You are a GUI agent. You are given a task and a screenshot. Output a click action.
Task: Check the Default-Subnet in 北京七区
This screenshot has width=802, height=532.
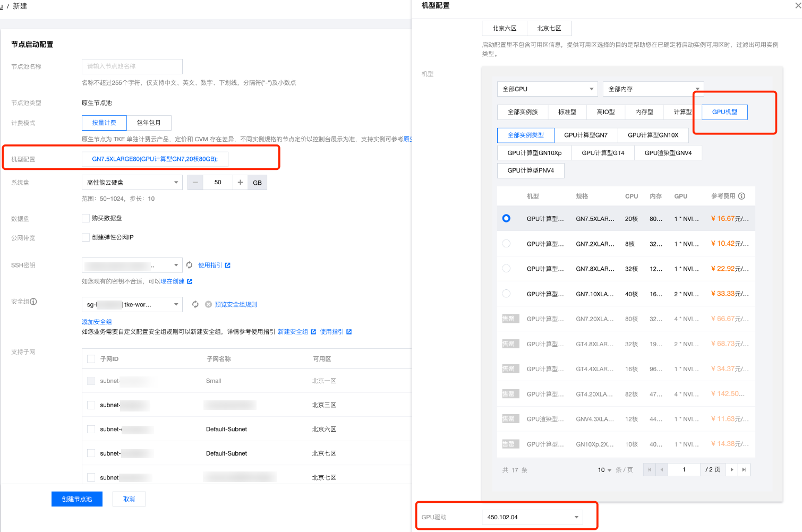[91, 453]
